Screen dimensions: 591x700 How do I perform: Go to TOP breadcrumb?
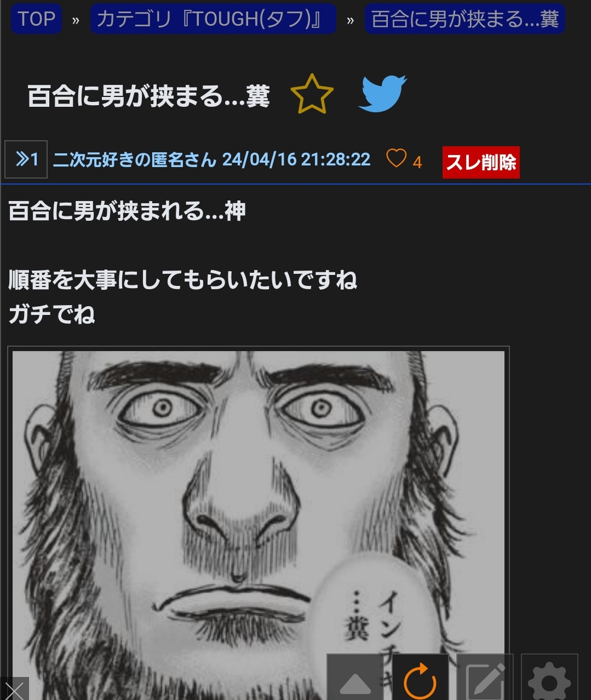click(36, 19)
